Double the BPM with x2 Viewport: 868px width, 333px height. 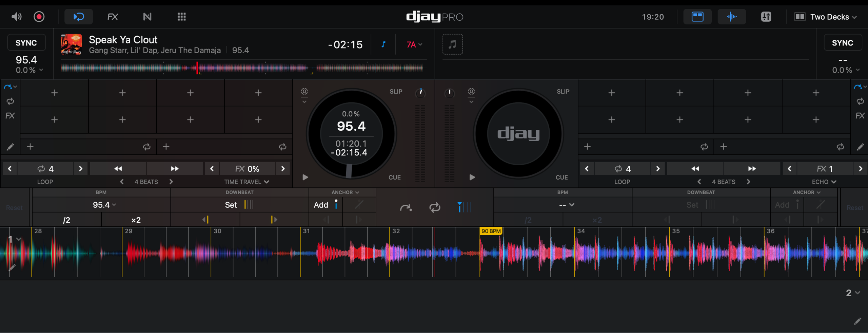(136, 220)
